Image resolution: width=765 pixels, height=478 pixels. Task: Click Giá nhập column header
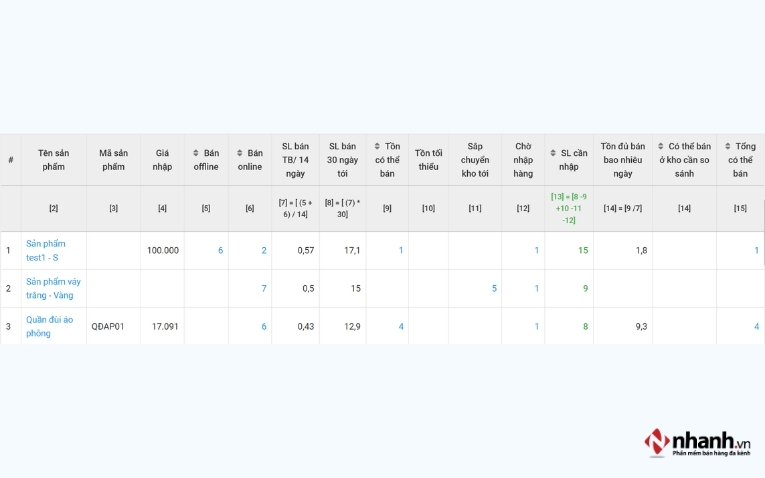click(162, 160)
